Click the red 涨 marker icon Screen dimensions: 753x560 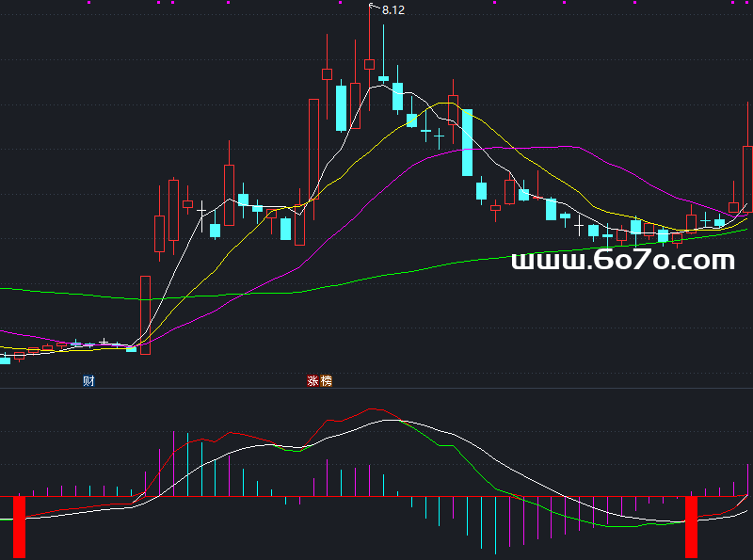coord(312,381)
